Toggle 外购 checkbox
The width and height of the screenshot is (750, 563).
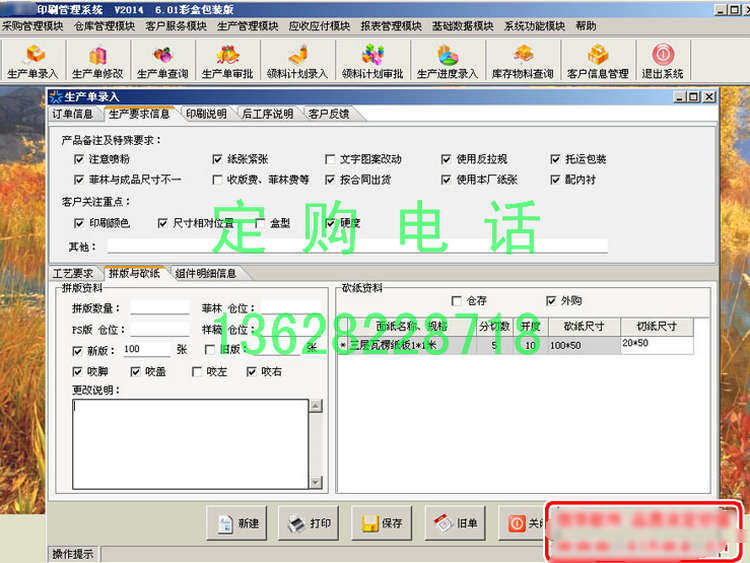(551, 301)
